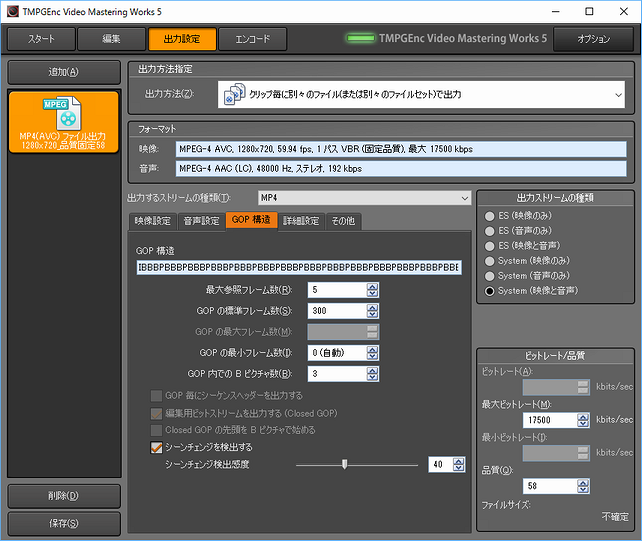Go to 編集 stage
The height and width of the screenshot is (541, 642).
[x=111, y=39]
